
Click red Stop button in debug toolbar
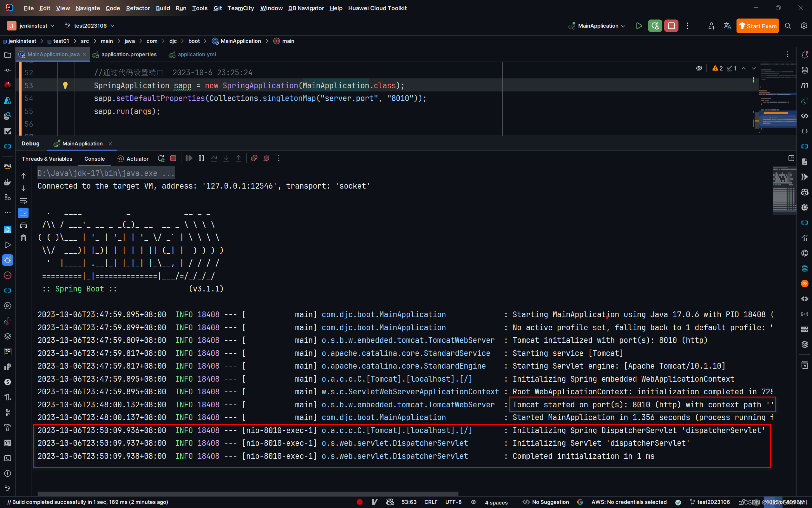173,158
